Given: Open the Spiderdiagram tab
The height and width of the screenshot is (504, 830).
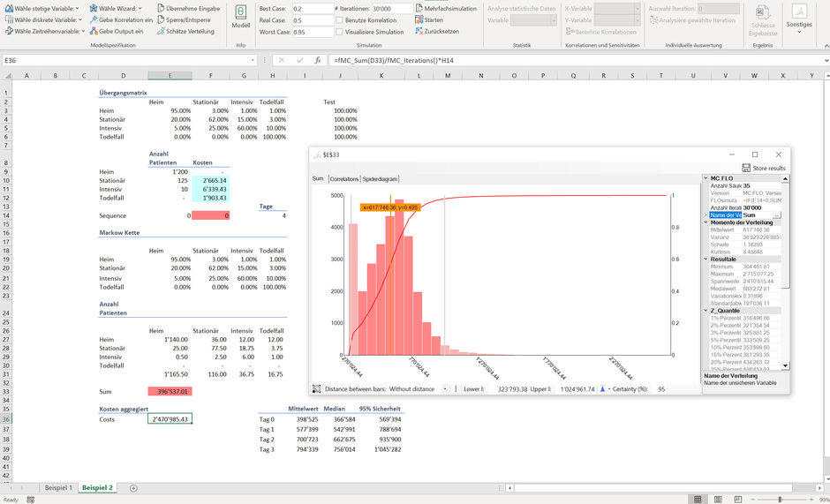Looking at the screenshot, I should click(380, 179).
